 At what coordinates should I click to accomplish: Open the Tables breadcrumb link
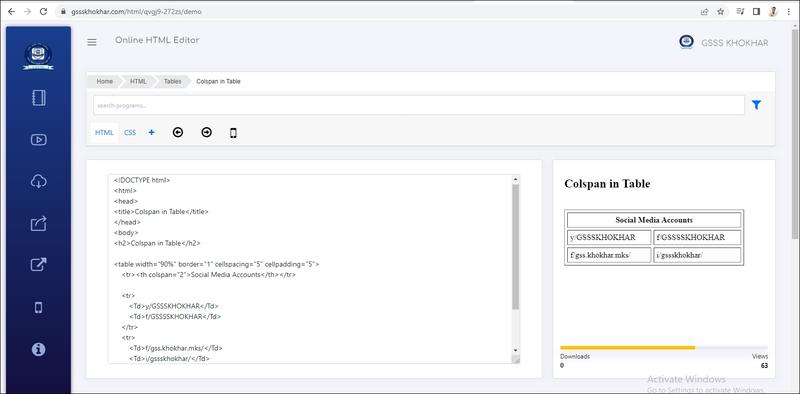pyautogui.click(x=172, y=81)
